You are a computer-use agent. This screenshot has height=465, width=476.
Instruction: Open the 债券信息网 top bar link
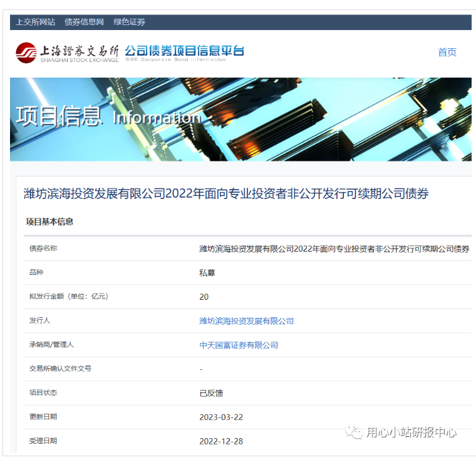pyautogui.click(x=84, y=22)
